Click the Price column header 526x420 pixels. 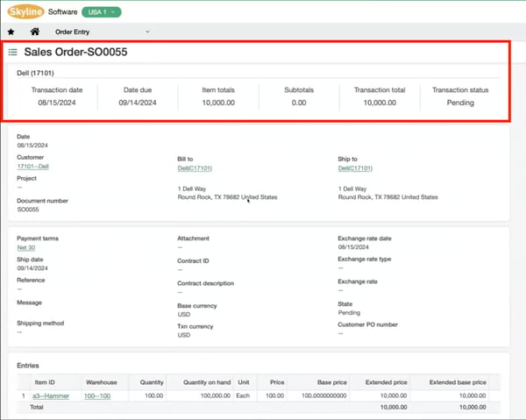coord(277,382)
